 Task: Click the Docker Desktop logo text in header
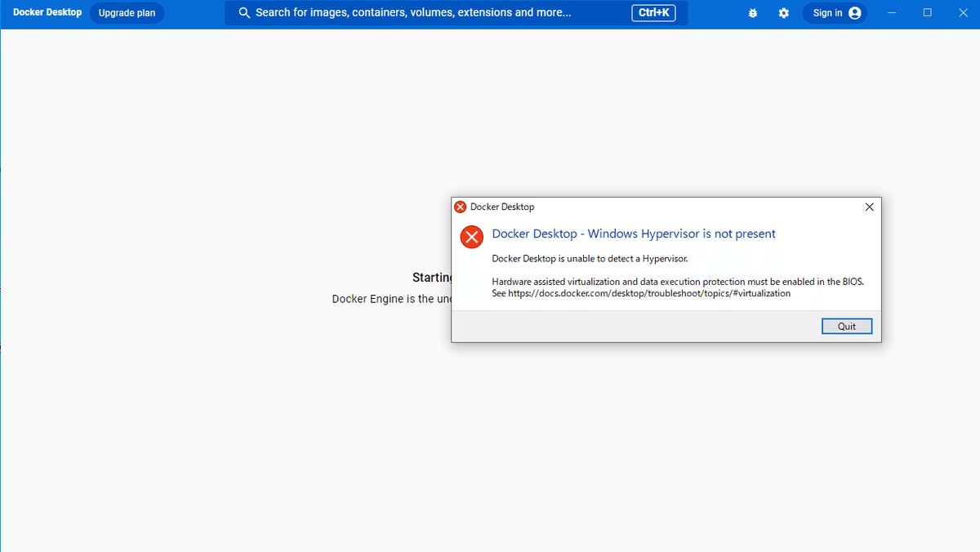coord(47,13)
